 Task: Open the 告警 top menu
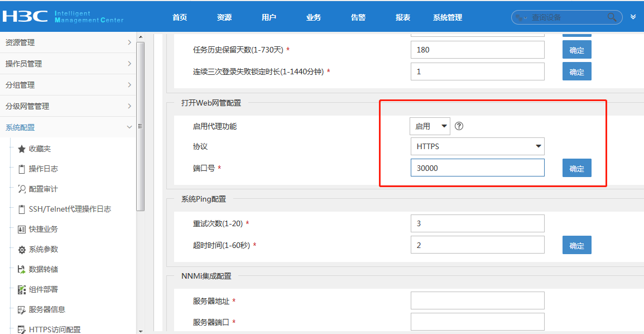pos(358,17)
